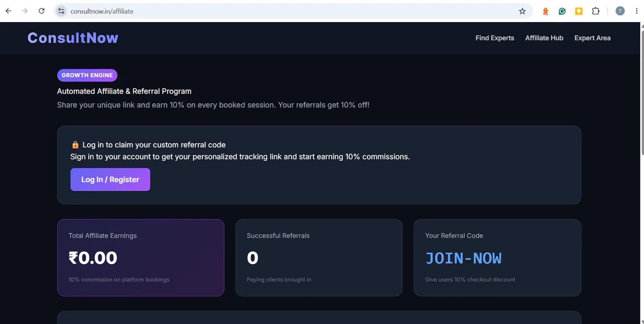644x324 pixels.
Task: Open the orange figure extension icon
Action: (546, 11)
